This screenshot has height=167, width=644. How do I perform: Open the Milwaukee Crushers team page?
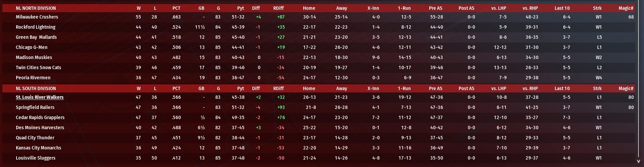(x=37, y=17)
